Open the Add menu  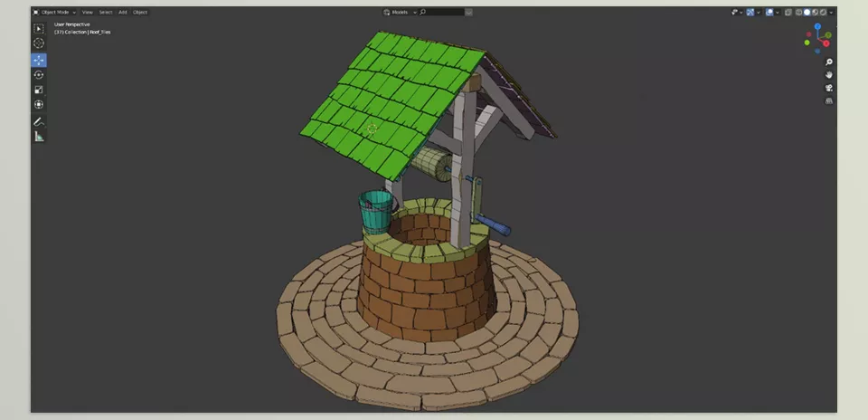pyautogui.click(x=122, y=12)
